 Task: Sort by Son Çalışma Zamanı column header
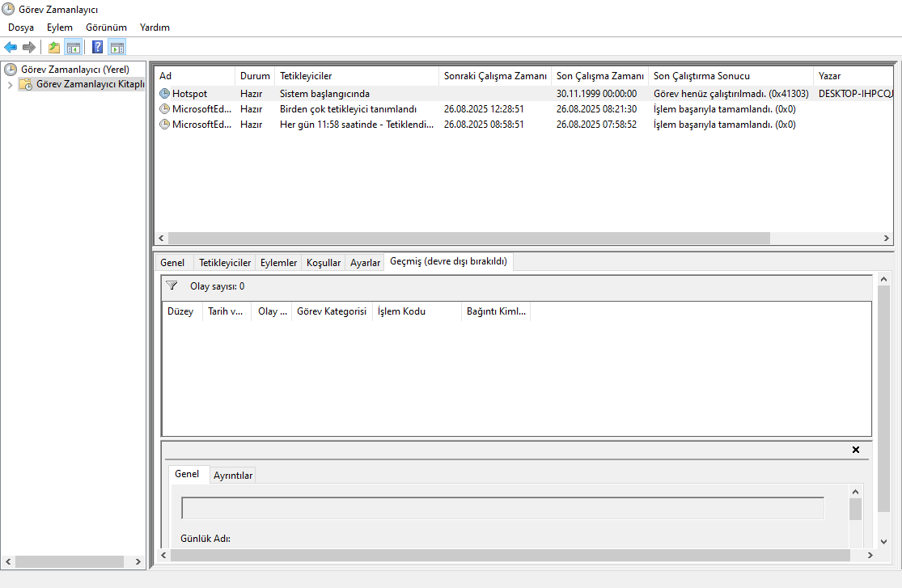click(600, 76)
